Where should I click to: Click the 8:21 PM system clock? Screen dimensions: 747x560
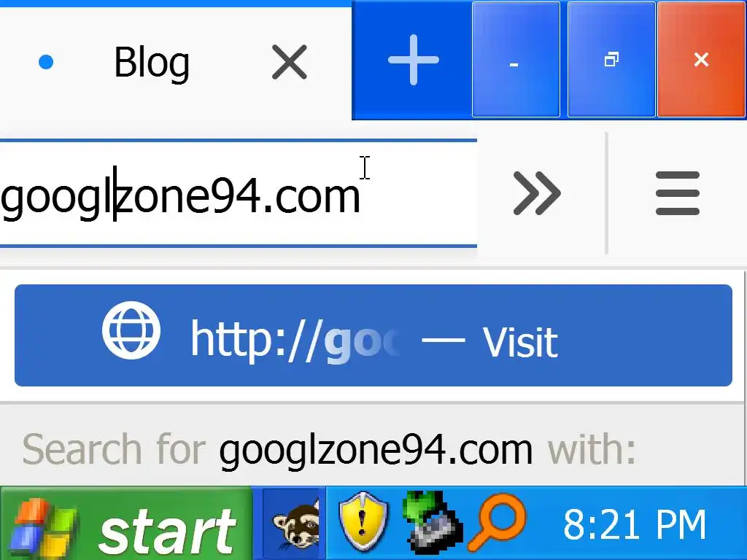[634, 524]
